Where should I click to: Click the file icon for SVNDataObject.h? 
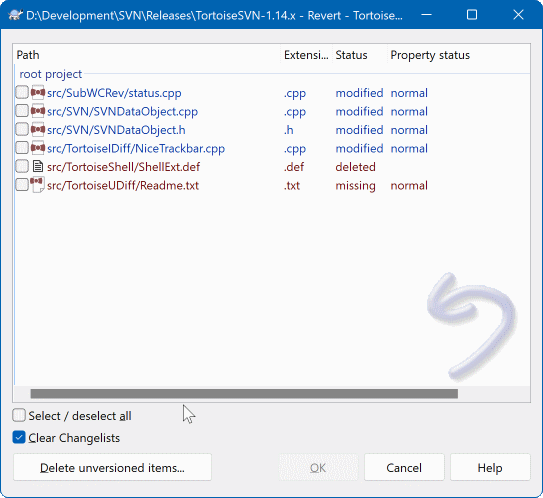click(x=38, y=130)
